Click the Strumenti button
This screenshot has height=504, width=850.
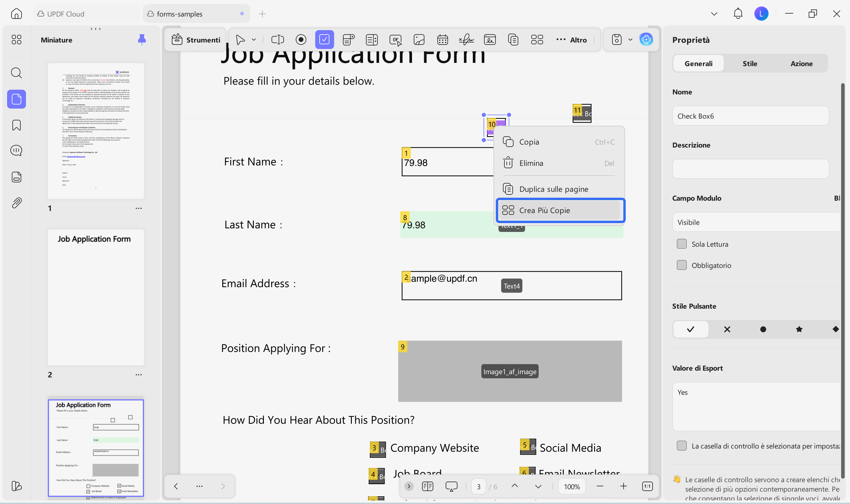tap(196, 40)
